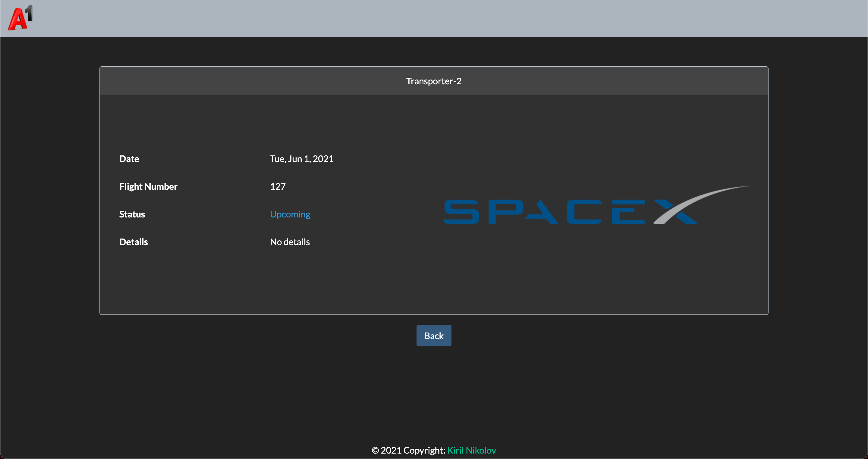Click the Details label
Screen dimensions: 868x459
pos(134,242)
